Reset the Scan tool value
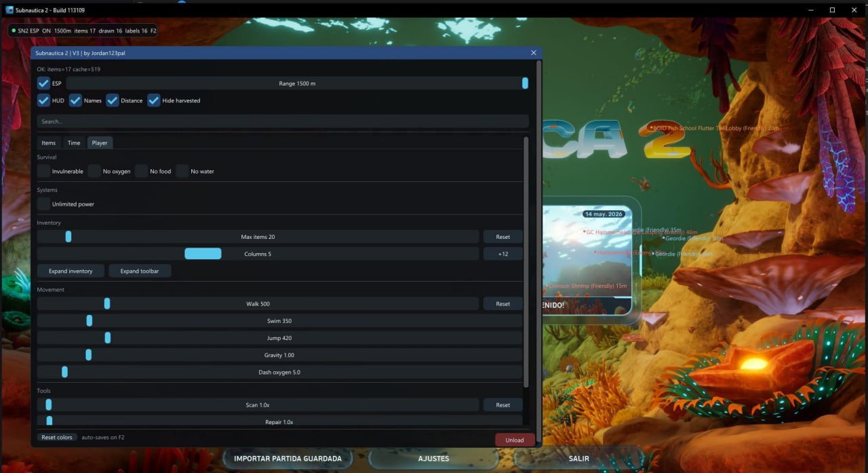The width and height of the screenshot is (868, 473). (x=502, y=405)
